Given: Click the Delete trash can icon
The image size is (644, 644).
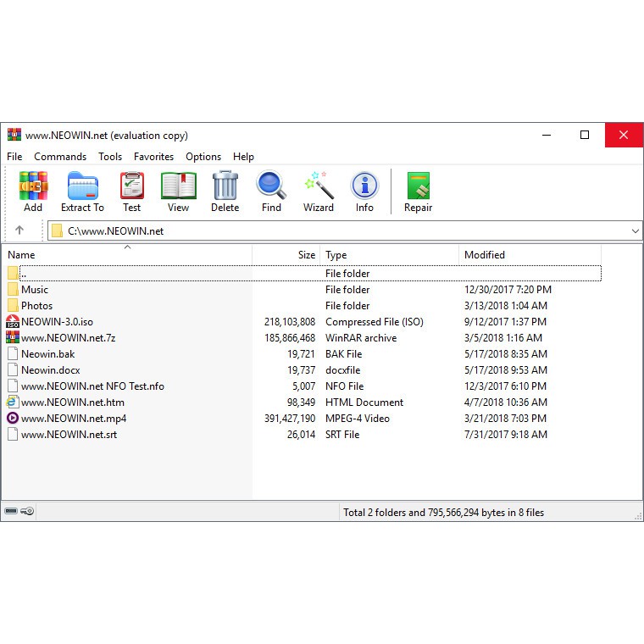Looking at the screenshot, I should pyautogui.click(x=225, y=191).
